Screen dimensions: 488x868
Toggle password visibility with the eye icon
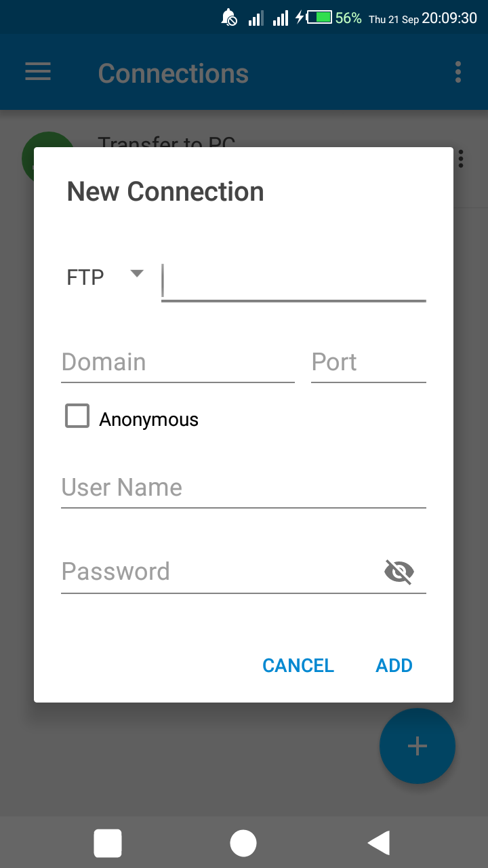point(399,572)
